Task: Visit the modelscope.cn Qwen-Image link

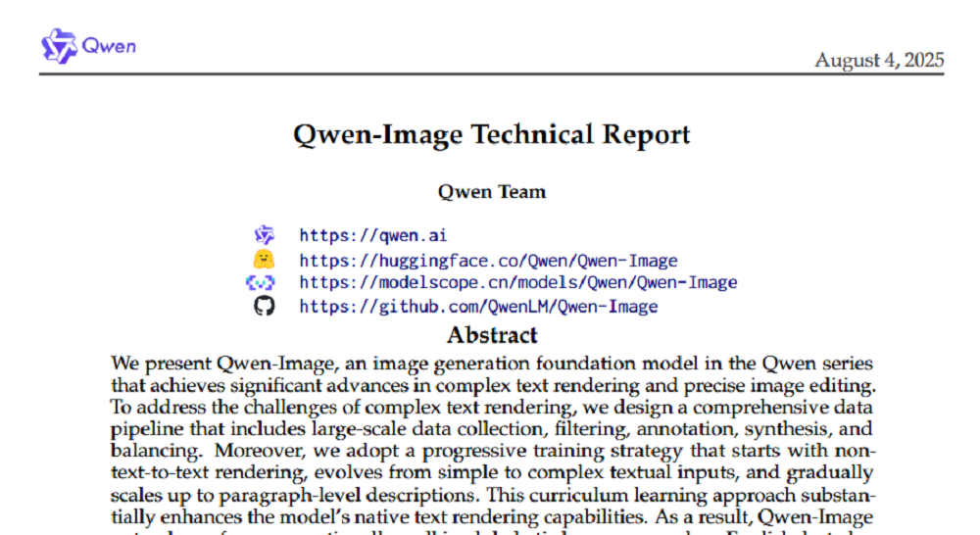Action: pos(517,283)
